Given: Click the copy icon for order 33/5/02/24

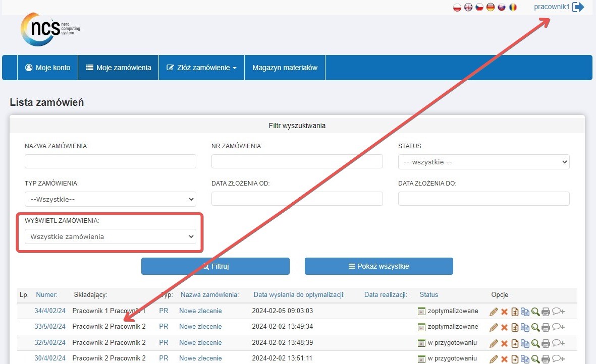Looking at the screenshot, I should [525, 328].
